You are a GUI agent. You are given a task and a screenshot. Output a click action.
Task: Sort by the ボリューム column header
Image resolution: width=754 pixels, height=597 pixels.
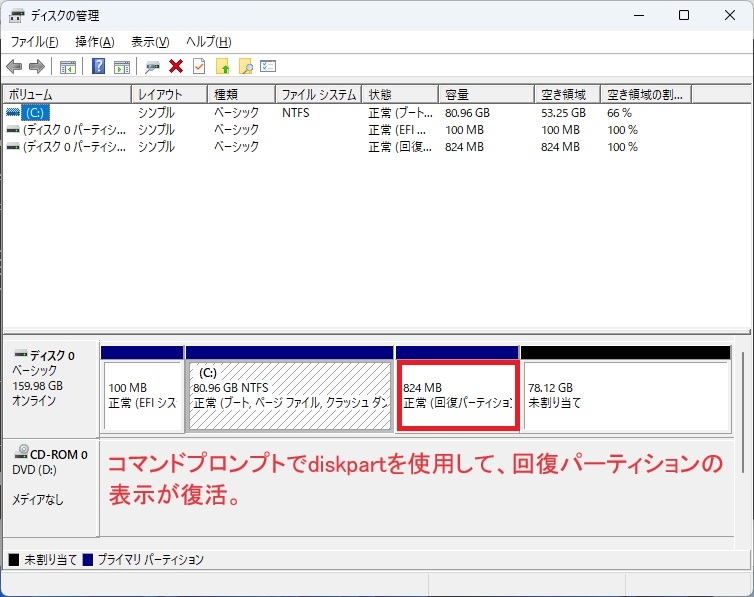point(67,94)
